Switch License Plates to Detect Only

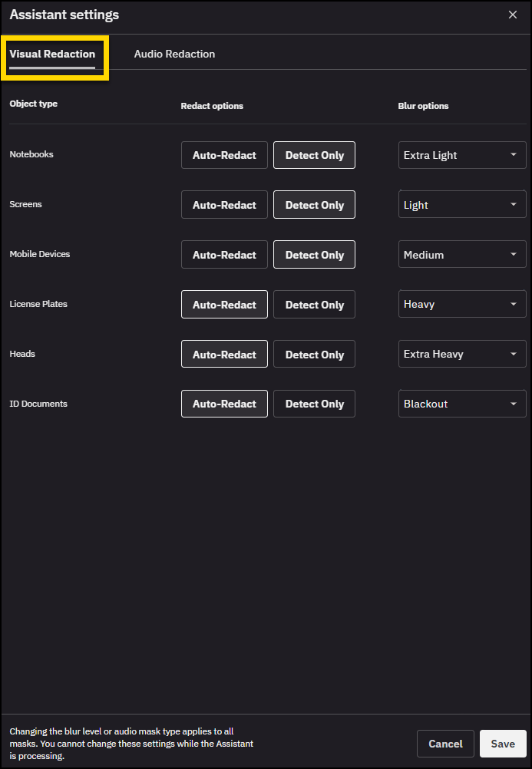point(314,305)
